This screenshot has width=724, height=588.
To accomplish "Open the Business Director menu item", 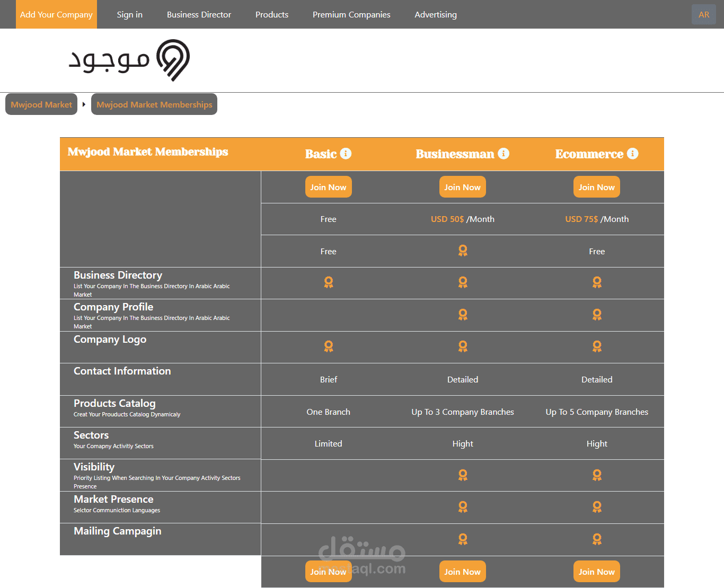I will point(199,14).
